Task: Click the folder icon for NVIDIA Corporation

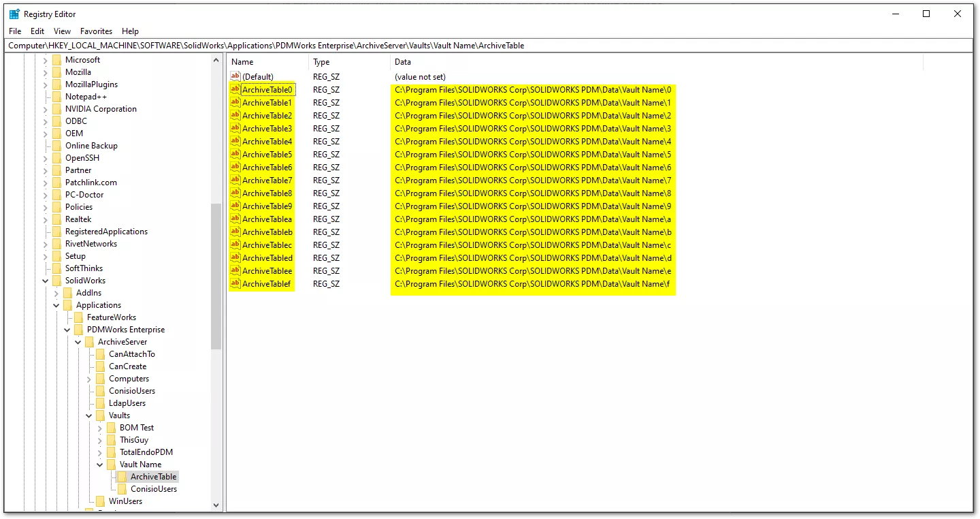Action: click(56, 109)
